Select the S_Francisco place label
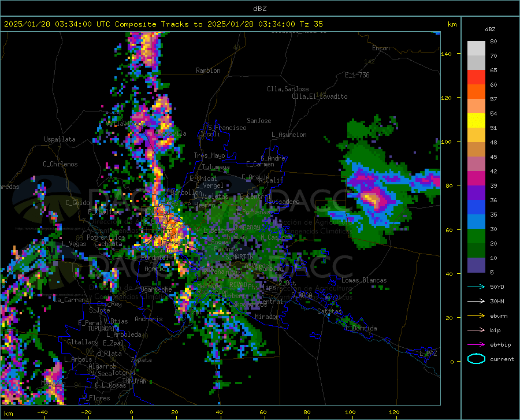Screen dimensions: 520x420 point(227,128)
